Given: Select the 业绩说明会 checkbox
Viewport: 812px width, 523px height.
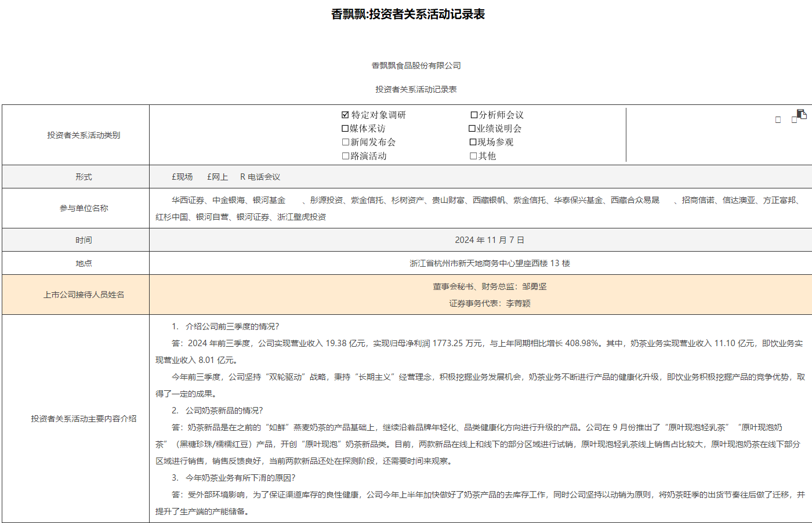Looking at the screenshot, I should point(472,129).
